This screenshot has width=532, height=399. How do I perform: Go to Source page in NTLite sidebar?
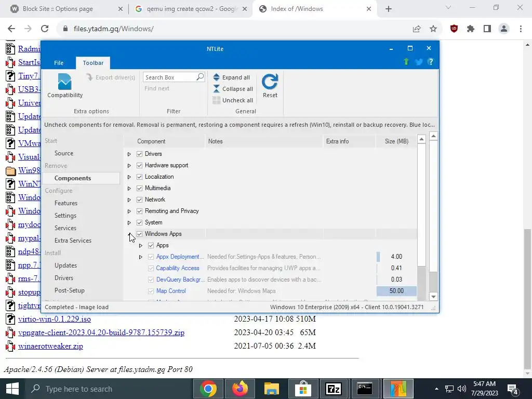click(64, 153)
